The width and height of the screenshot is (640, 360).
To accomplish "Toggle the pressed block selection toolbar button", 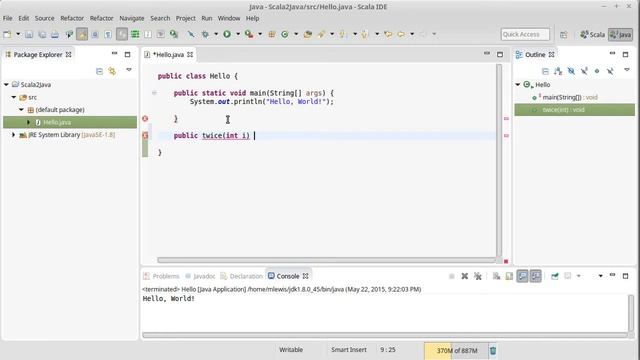I will click(x=122, y=34).
